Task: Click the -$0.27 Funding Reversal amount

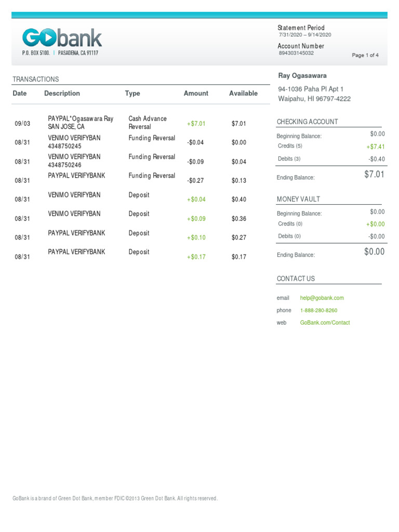Action: (x=195, y=180)
